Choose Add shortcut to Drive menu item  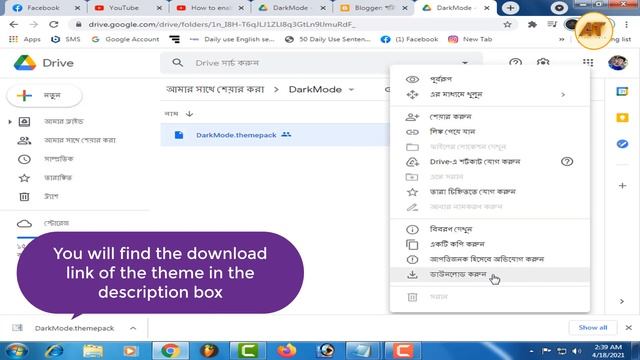490,162
